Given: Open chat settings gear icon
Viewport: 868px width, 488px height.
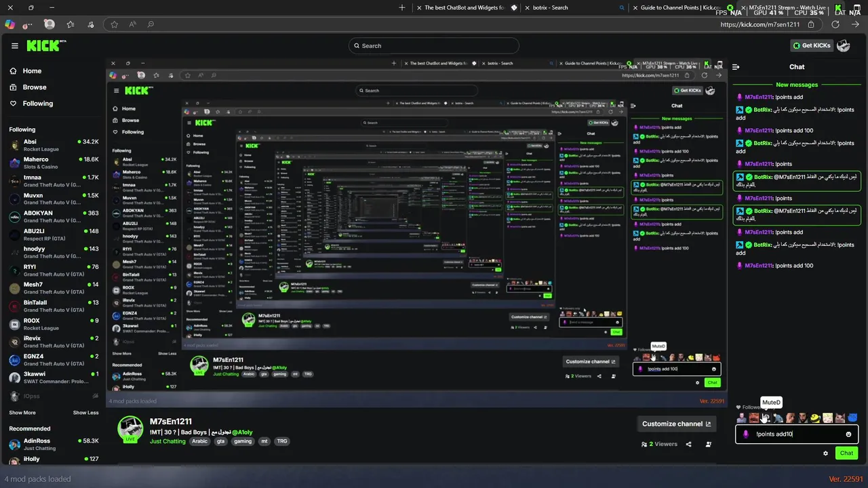Looking at the screenshot, I should click(825, 453).
